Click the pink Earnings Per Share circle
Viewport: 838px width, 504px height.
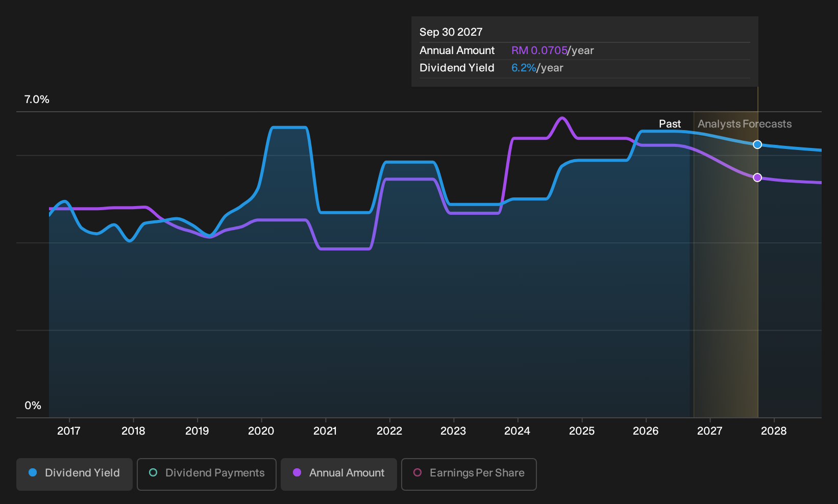417,473
